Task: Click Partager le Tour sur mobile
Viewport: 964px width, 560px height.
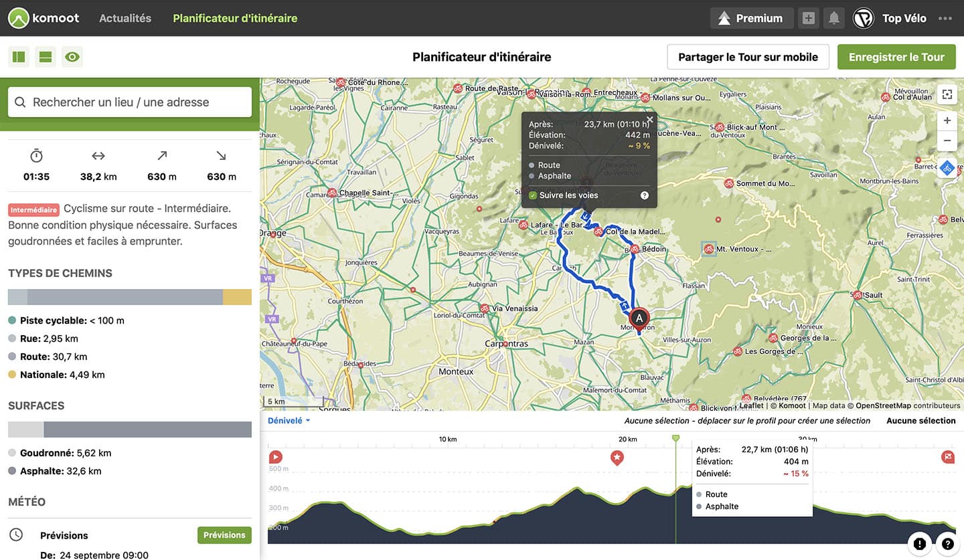Action: point(748,57)
